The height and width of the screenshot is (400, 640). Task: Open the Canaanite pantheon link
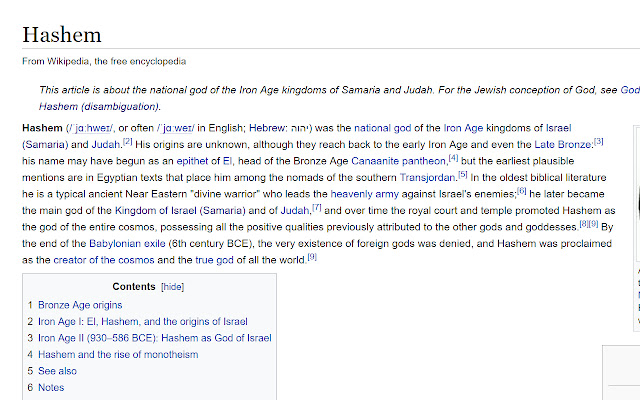[398, 161]
